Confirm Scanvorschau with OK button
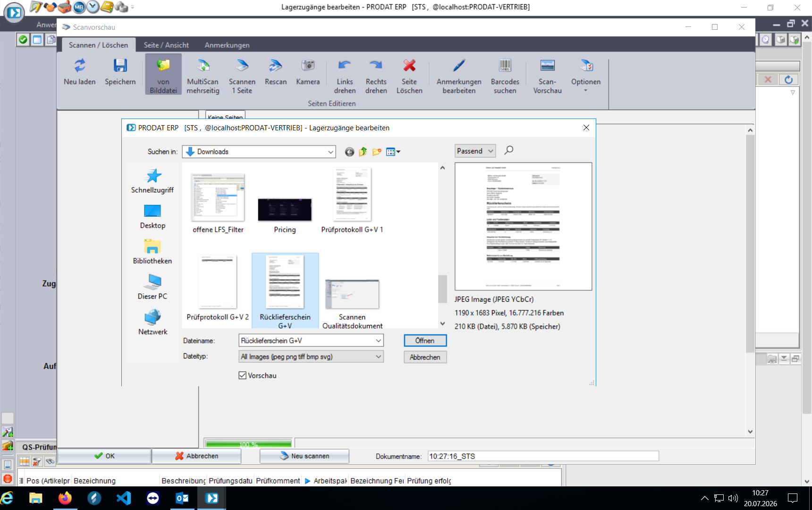 pos(104,456)
